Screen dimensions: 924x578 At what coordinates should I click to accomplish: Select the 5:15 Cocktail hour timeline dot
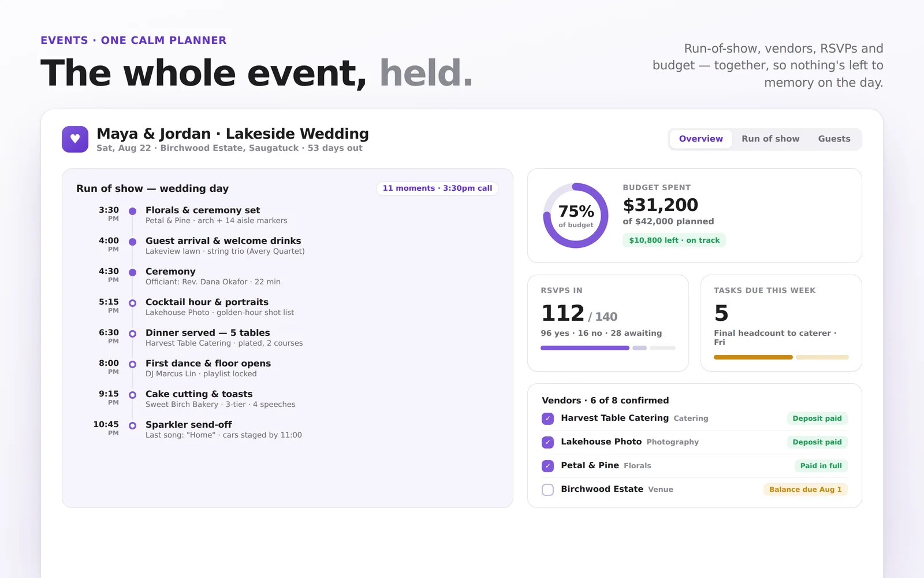click(x=132, y=303)
